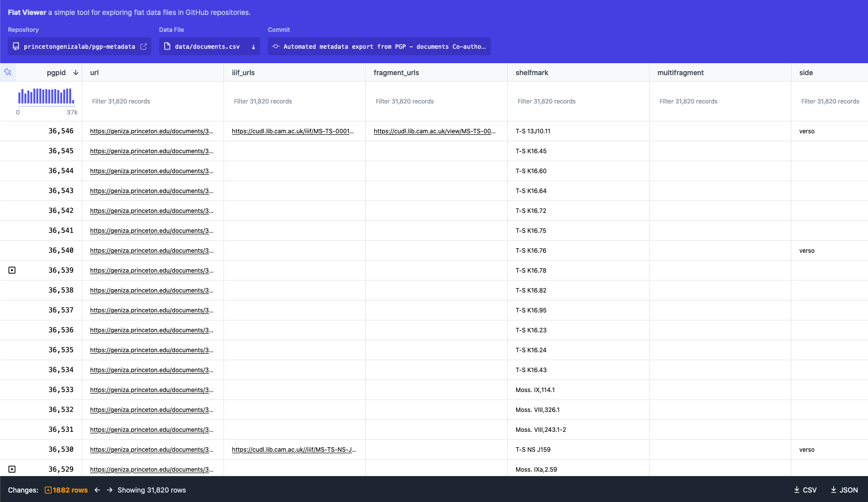
Task: Click the commit node icon
Action: tap(276, 46)
